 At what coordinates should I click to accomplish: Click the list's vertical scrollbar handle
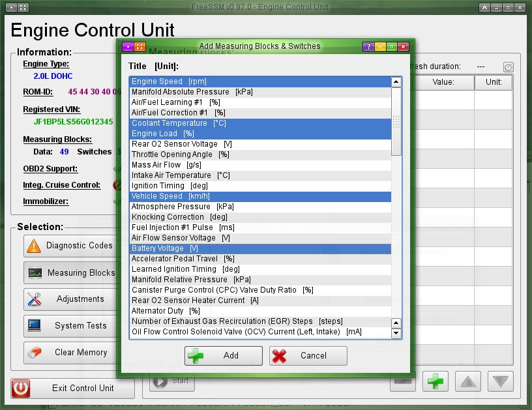tap(396, 121)
